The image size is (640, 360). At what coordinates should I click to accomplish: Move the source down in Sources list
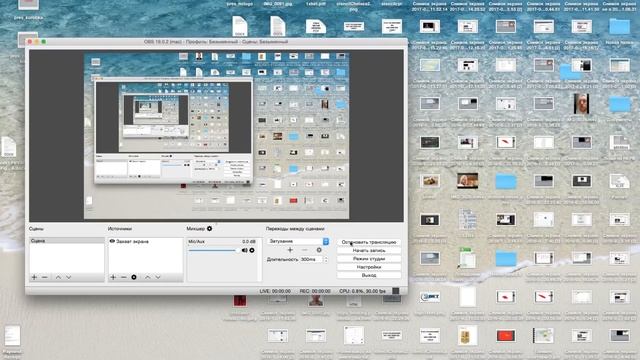click(x=158, y=277)
